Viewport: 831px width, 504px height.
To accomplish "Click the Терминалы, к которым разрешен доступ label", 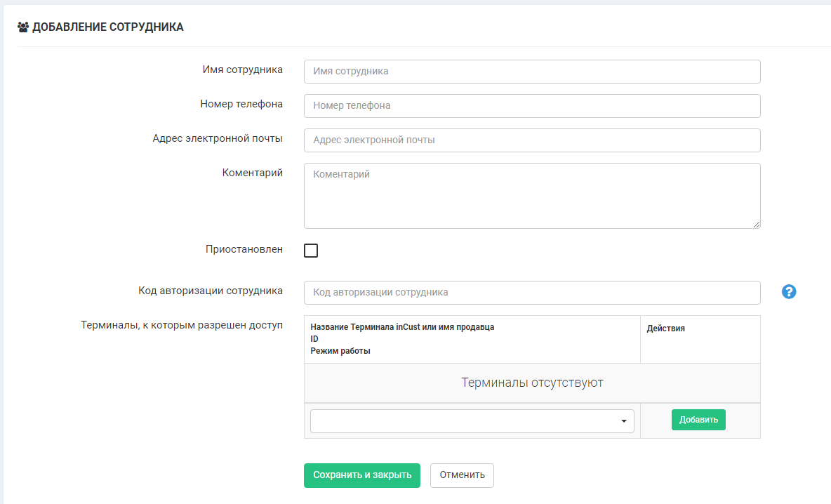I will [x=182, y=325].
